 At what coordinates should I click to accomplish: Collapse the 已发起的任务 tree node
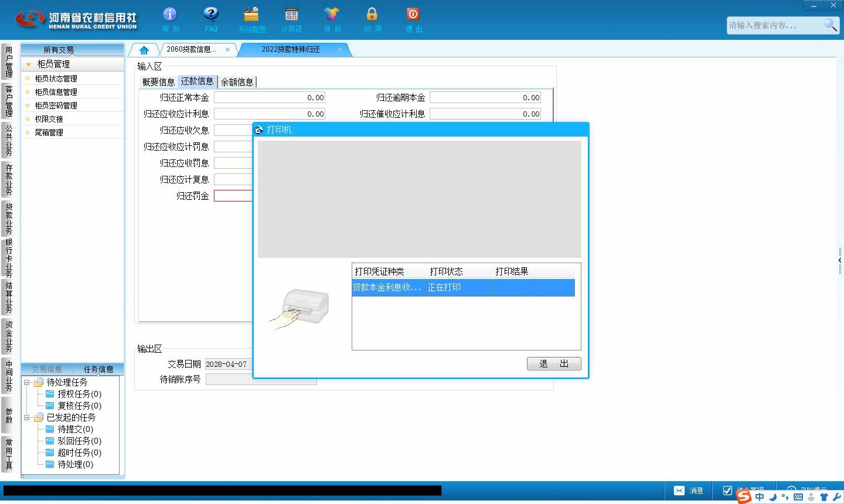(x=26, y=417)
